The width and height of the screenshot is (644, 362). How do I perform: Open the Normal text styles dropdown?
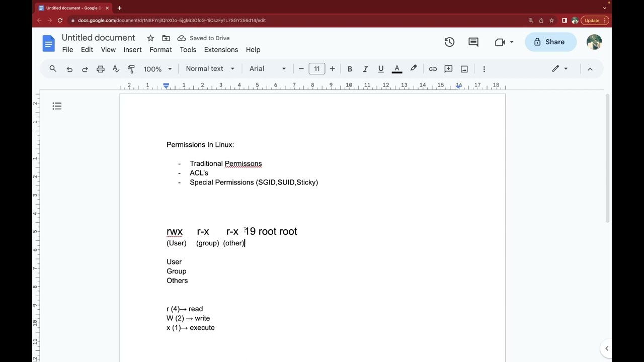pyautogui.click(x=210, y=69)
